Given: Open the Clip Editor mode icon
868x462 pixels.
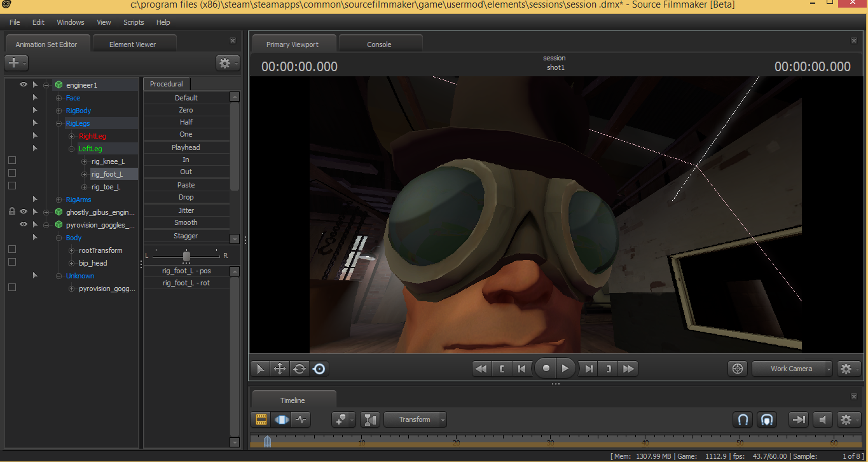Looking at the screenshot, I should (261, 419).
